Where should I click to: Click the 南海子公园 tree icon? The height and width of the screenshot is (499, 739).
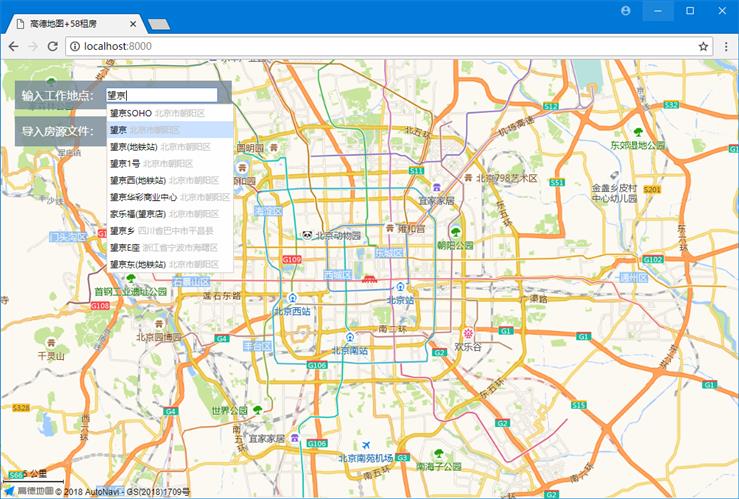(x=438, y=454)
